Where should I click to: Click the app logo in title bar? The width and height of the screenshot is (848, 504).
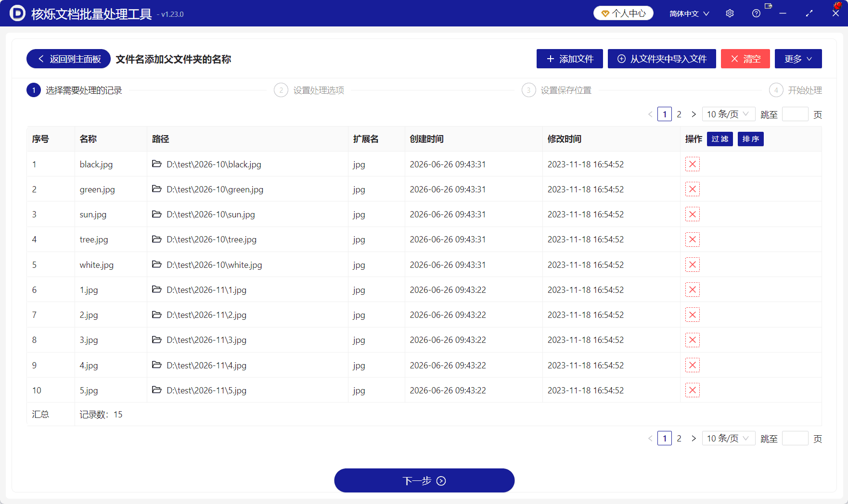(x=17, y=13)
